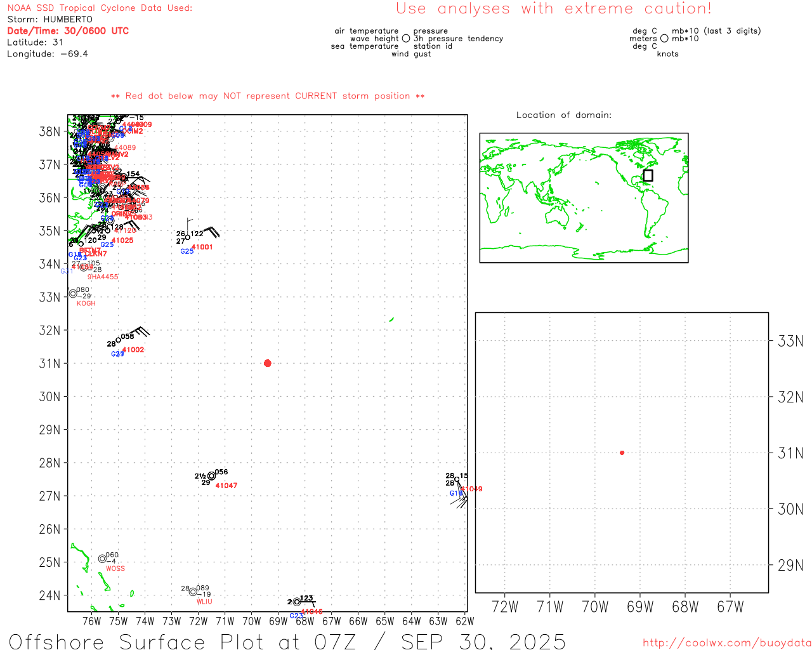Image resolution: width=812 pixels, height=650 pixels.
Task: Click the red dot disclaimer text
Action: coord(268,96)
